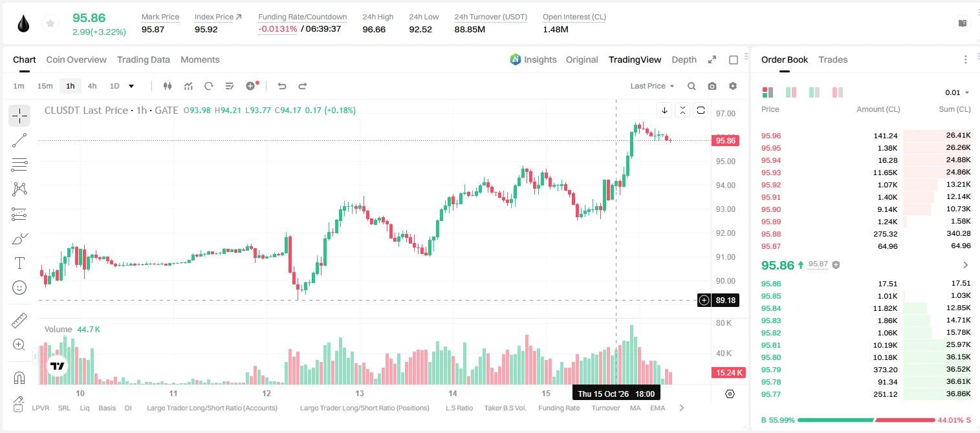Open the Fibonacci retracement tool
Viewport: 980px width, 433px height.
click(x=19, y=165)
